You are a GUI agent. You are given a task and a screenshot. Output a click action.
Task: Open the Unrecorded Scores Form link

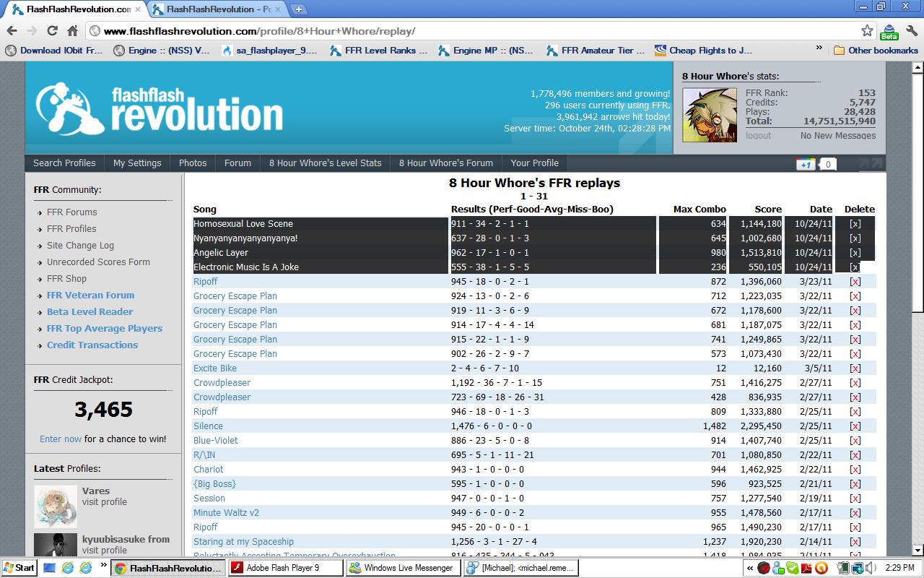coord(98,262)
